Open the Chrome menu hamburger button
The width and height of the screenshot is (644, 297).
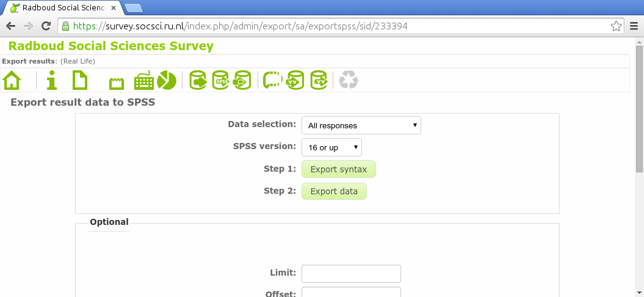(x=634, y=26)
